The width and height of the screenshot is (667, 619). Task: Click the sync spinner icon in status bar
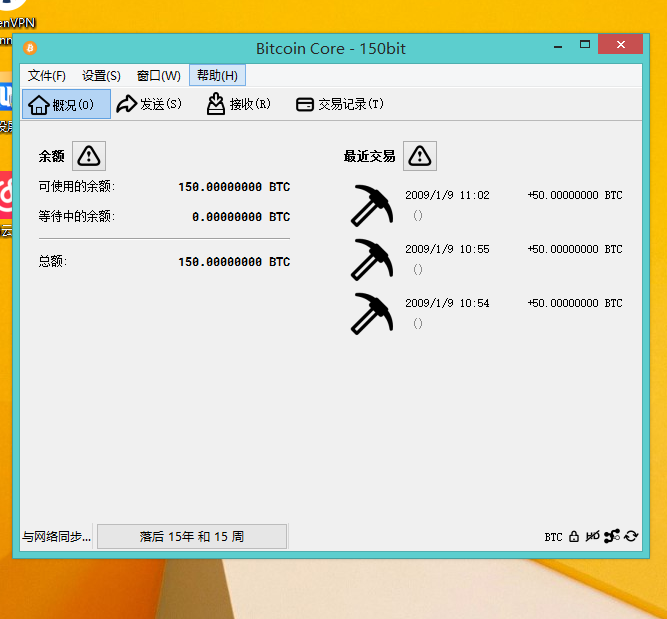[631, 537]
